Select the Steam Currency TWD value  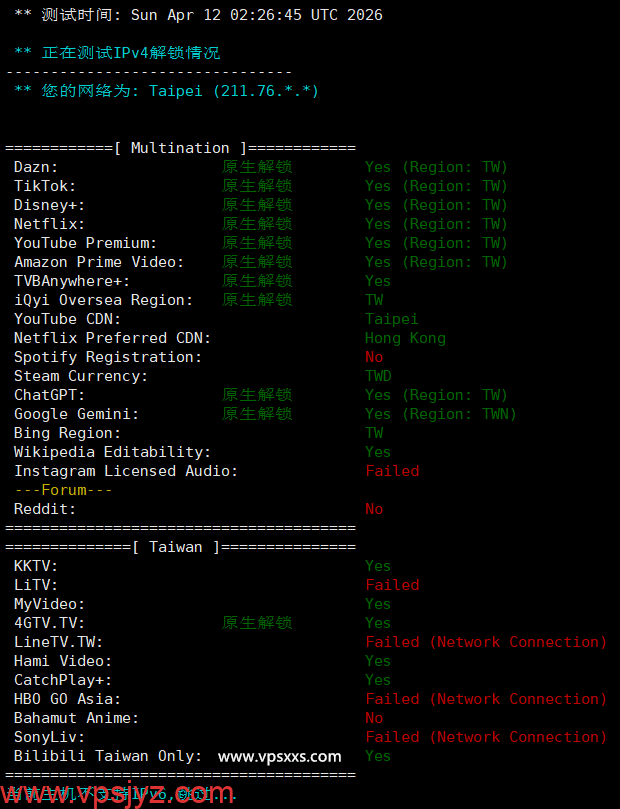click(x=378, y=376)
